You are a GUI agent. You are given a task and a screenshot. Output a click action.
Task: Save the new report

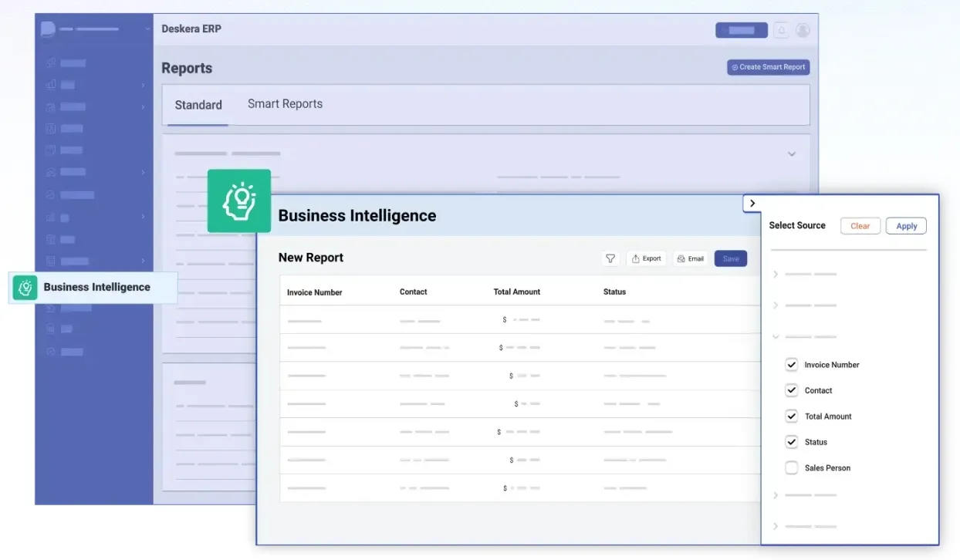coord(731,258)
